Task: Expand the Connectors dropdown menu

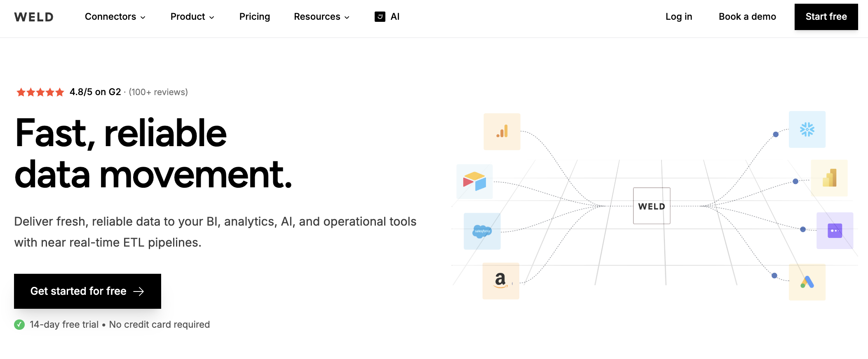Action: 115,17
